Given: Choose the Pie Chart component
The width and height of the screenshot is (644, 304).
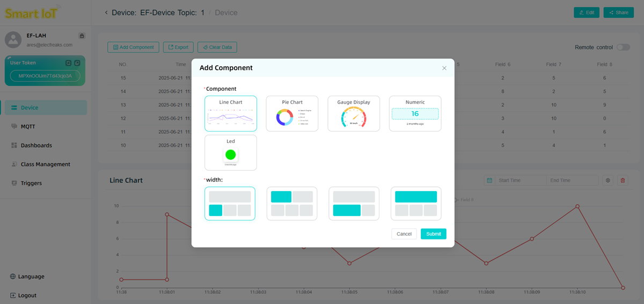Looking at the screenshot, I should click(x=292, y=113).
